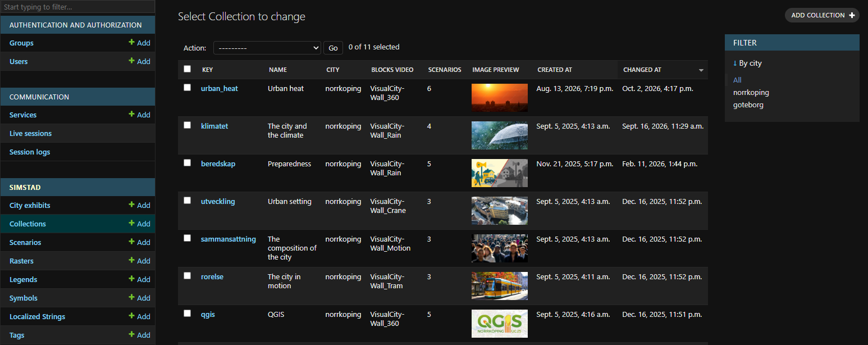Screen dimensions: 868x345
Task: Add a new Tag from sidebar
Action: (139, 335)
